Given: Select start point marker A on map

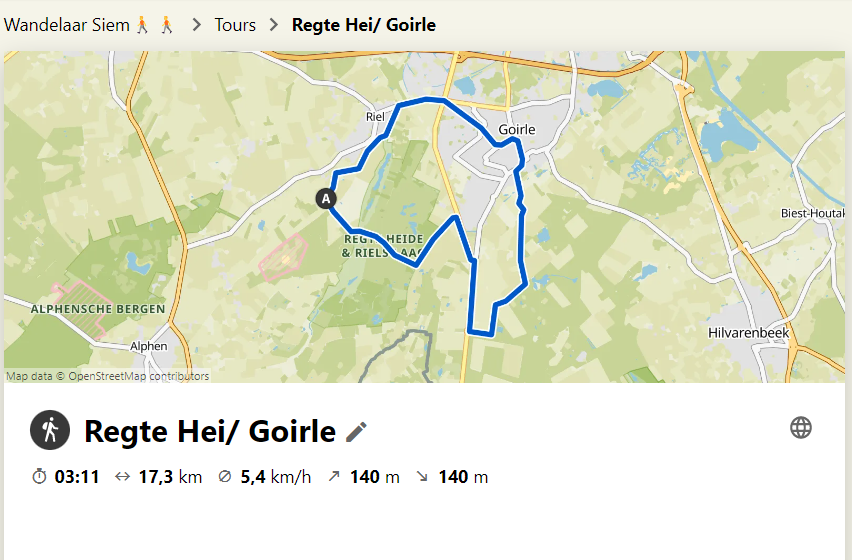Looking at the screenshot, I should click(x=325, y=199).
